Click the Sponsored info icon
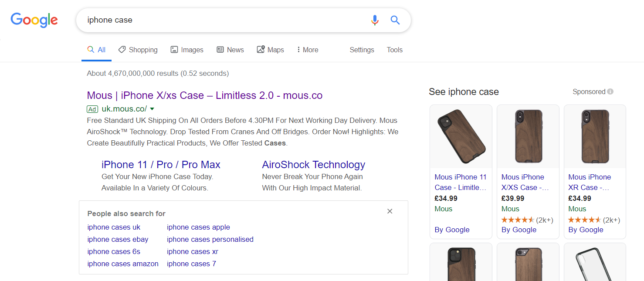Screen dimensions: 644x281 point(610,91)
